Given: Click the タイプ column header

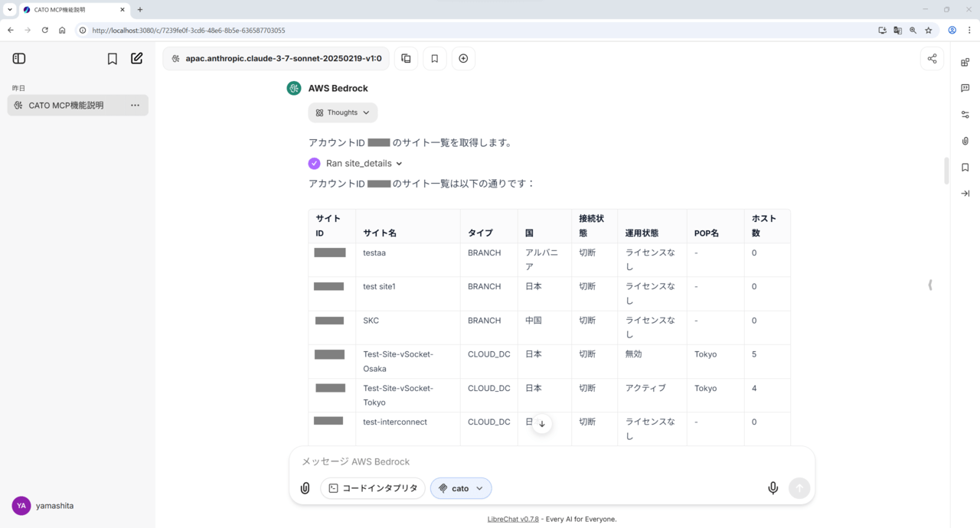Looking at the screenshot, I should pyautogui.click(x=489, y=227).
